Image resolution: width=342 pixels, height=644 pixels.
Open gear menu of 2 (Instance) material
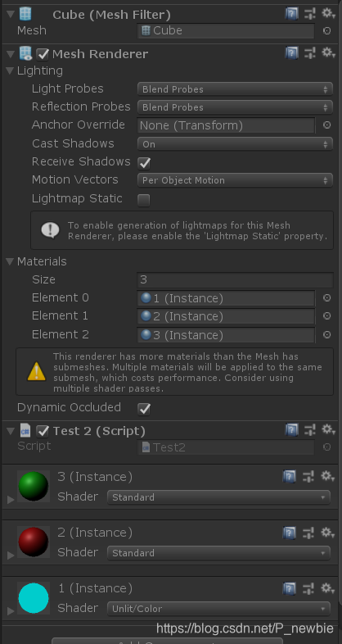click(327, 533)
